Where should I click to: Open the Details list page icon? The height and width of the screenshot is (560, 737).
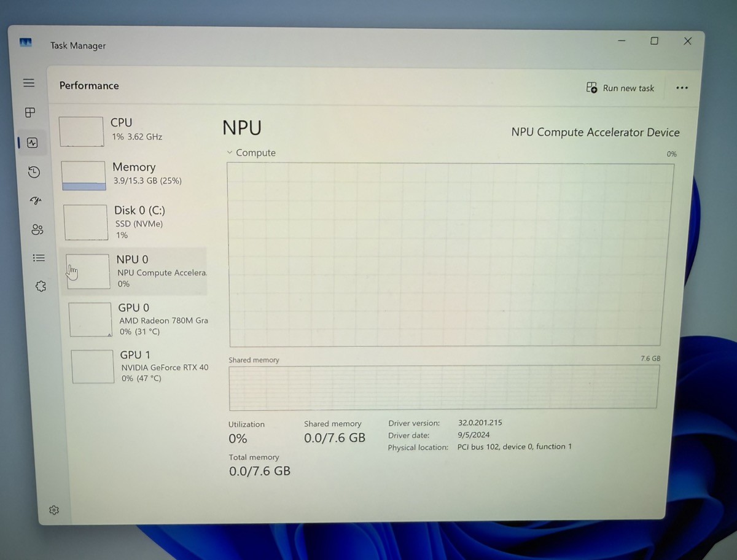click(x=39, y=258)
